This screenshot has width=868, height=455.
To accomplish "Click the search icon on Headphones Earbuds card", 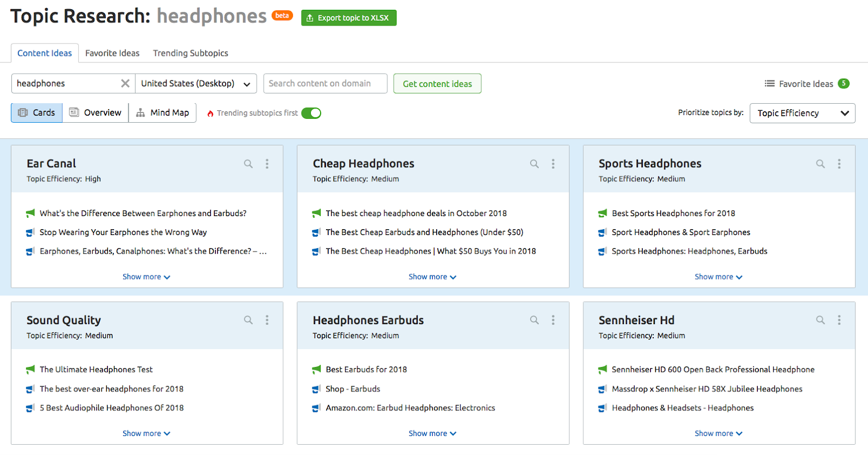I will pyautogui.click(x=534, y=320).
